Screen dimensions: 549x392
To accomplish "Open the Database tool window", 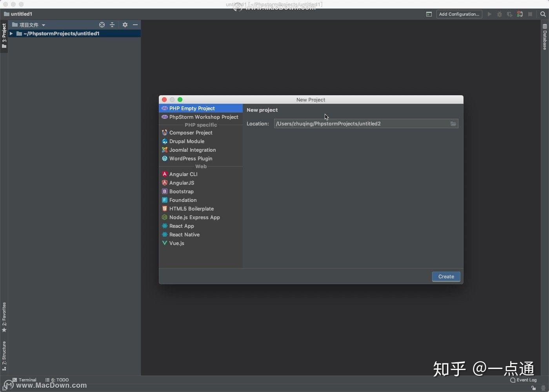I will coord(545,37).
